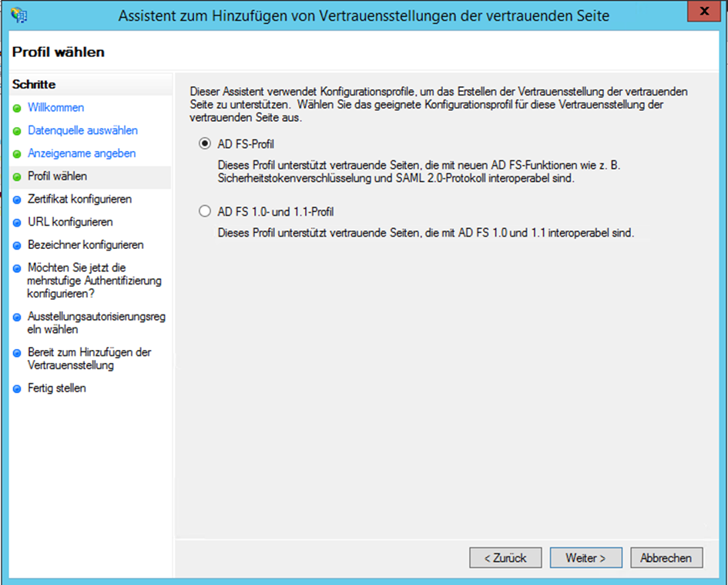This screenshot has width=728, height=585.
Task: Select the Fertig stellen step
Action: coord(58,388)
